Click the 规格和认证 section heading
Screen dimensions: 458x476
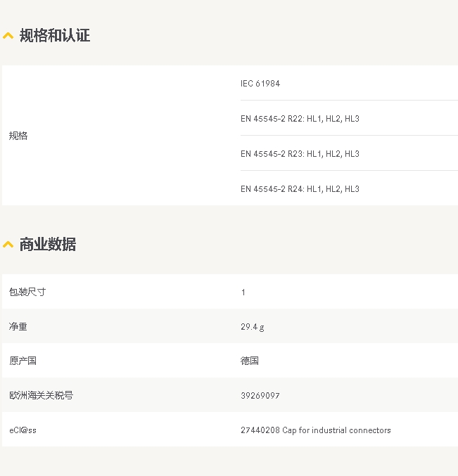point(55,35)
